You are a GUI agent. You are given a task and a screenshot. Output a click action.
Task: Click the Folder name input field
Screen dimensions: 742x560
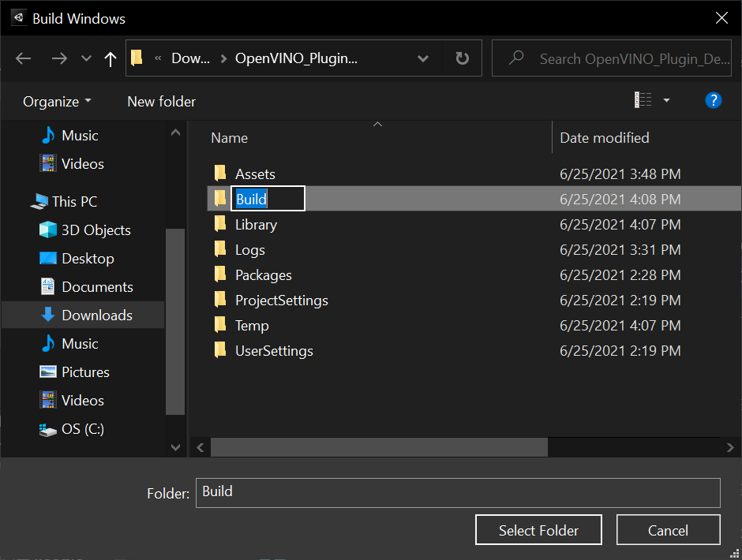pyautogui.click(x=458, y=492)
